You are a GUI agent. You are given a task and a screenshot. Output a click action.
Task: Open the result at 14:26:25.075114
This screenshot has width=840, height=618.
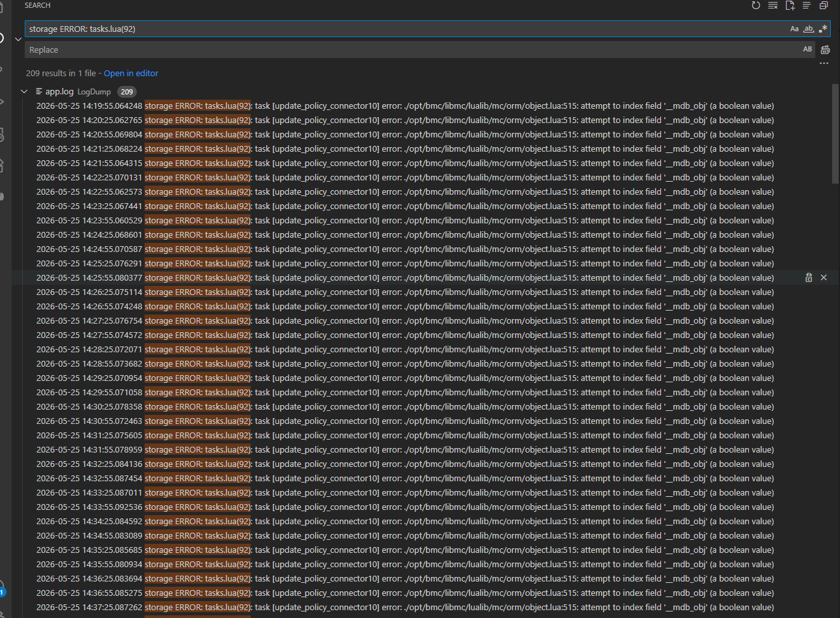coord(405,292)
